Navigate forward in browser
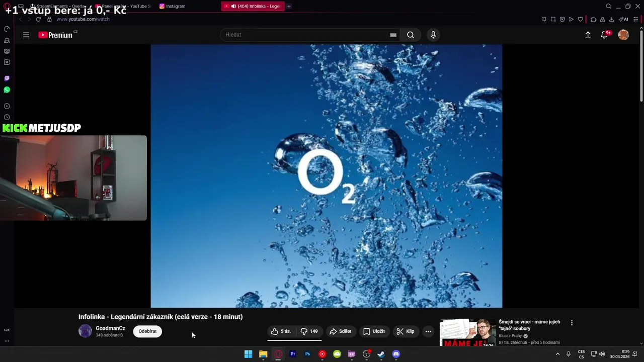Screen dimensions: 644x362 (29, 19)
